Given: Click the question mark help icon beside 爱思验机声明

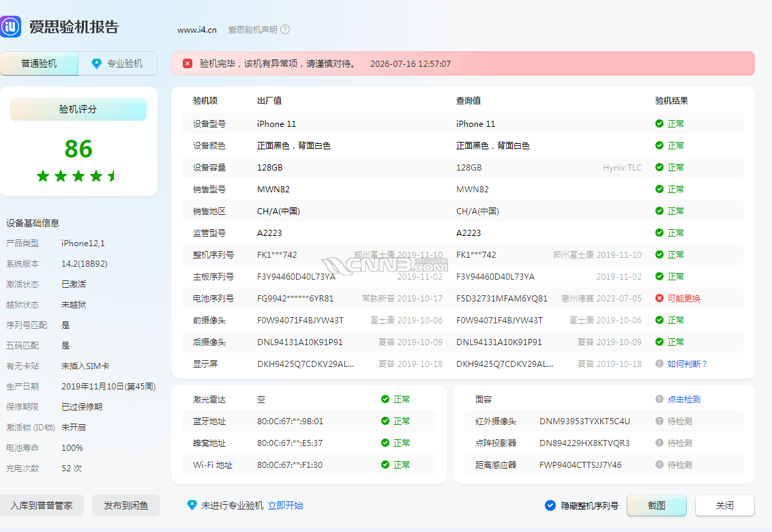Looking at the screenshot, I should [285, 29].
